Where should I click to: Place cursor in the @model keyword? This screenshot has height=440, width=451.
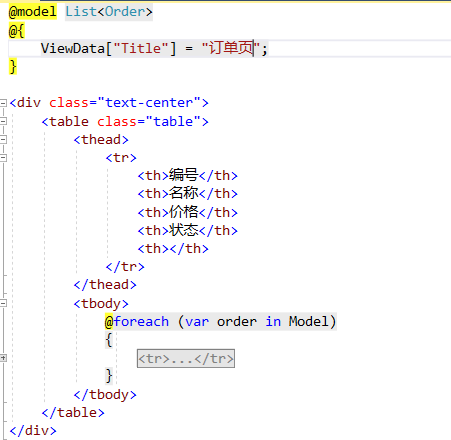32,12
